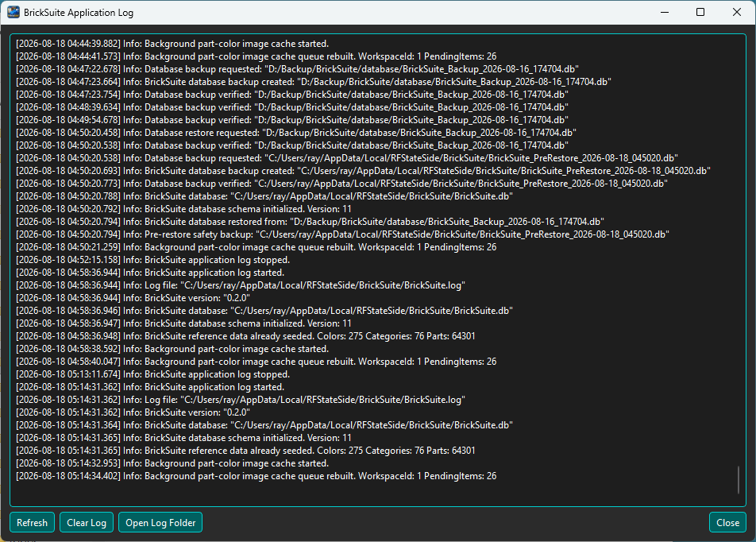Select the 04:50:20.773 PreRestore backup verified line
Screen dimensions: 756x542
click(x=341, y=184)
